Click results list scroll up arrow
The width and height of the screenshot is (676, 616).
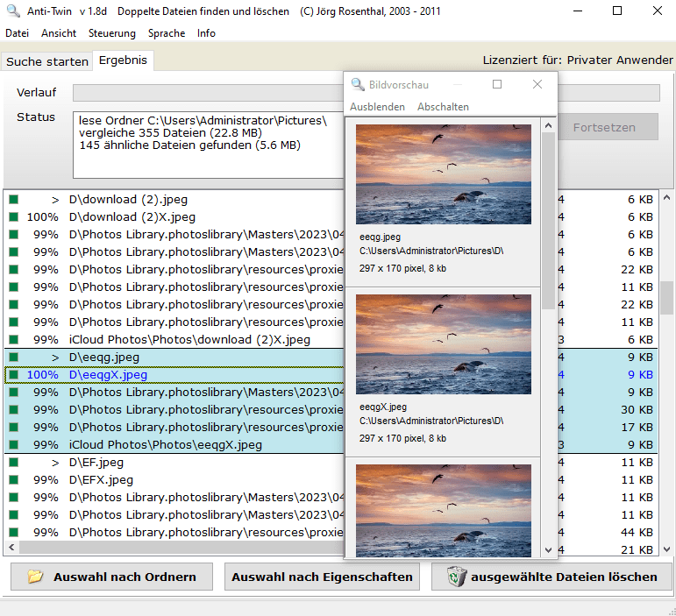[666, 198]
